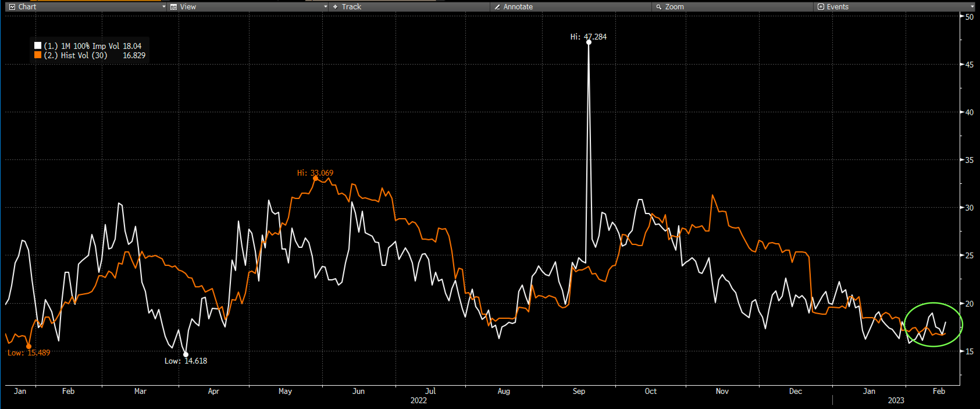Click the Chart checkmark icon in toolbar
980x409 pixels.
point(12,7)
